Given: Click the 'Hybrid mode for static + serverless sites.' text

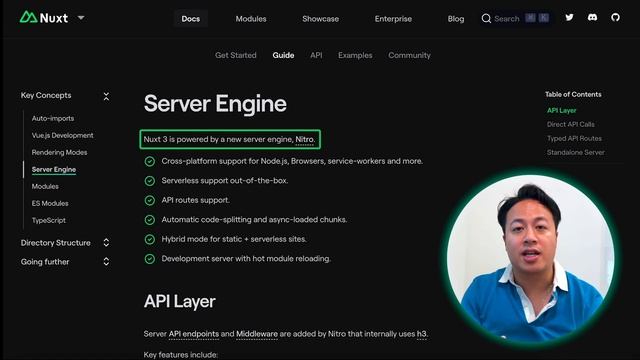Looking at the screenshot, I should (x=234, y=239).
